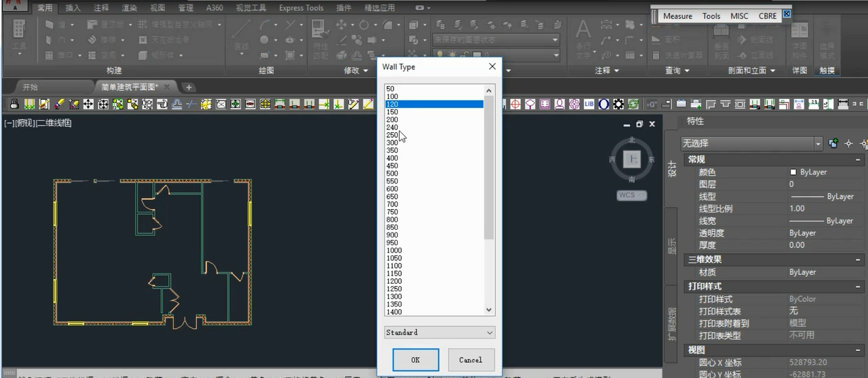The image size is (868, 378).
Task: Collapse the 三维效果 properties section
Action: [859, 260]
